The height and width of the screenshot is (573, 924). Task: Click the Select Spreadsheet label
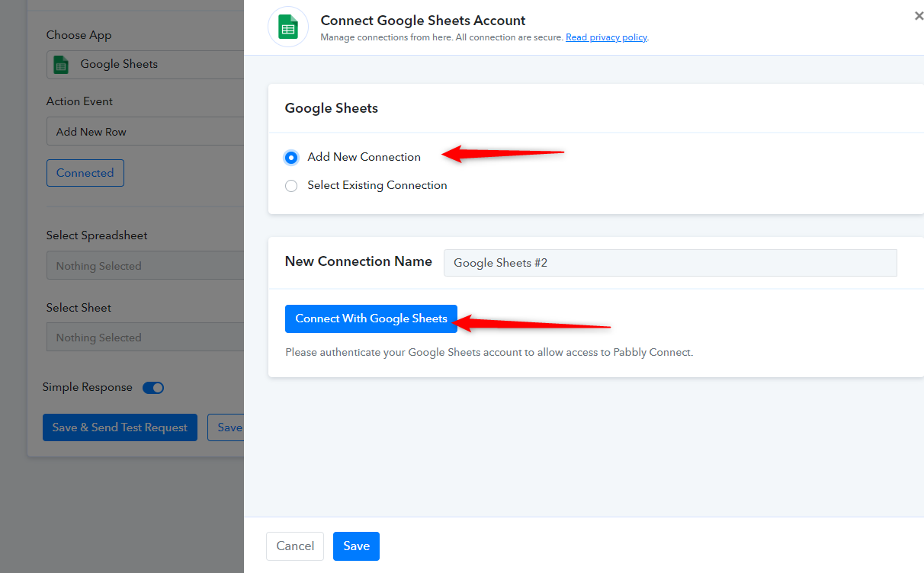[x=97, y=235]
